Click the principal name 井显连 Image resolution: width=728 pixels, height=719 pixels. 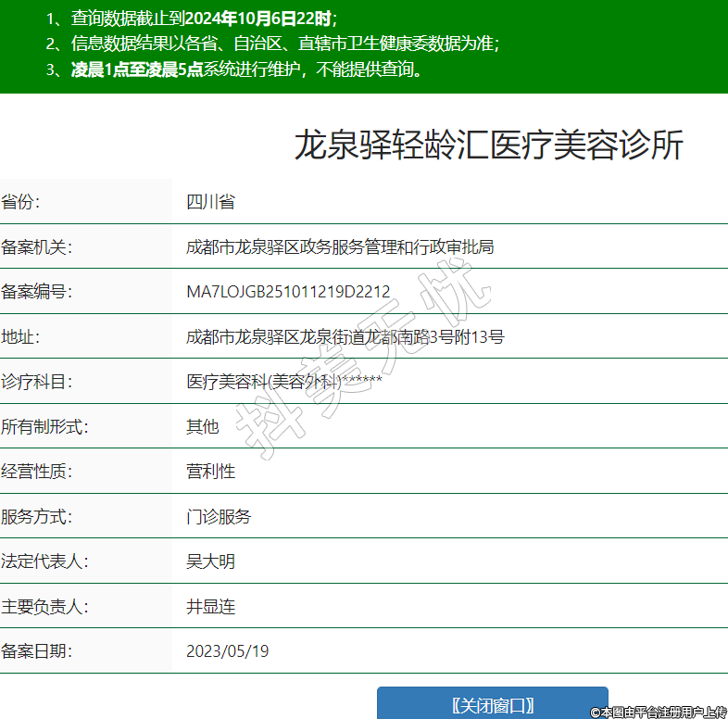pos(210,607)
